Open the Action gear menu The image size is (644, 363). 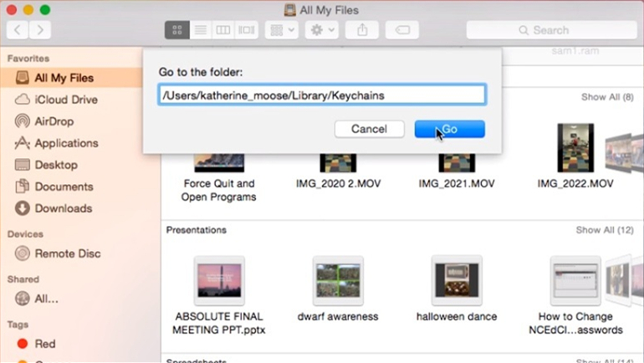click(x=322, y=30)
